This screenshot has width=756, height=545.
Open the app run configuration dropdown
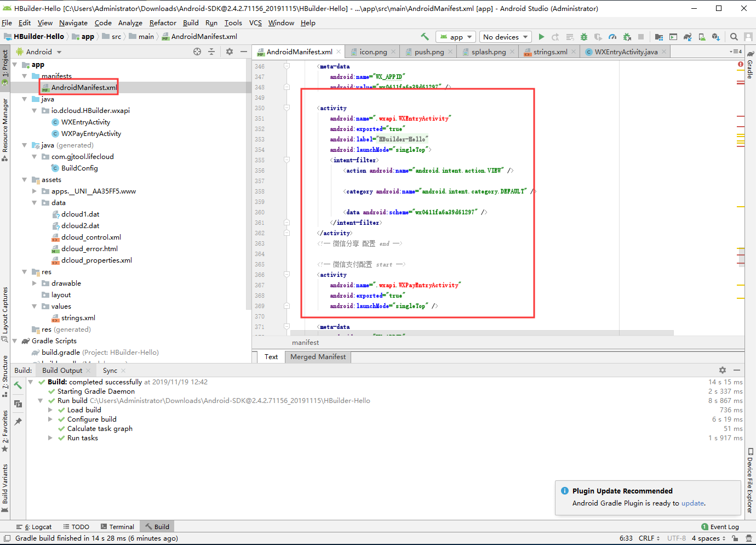pyautogui.click(x=456, y=37)
